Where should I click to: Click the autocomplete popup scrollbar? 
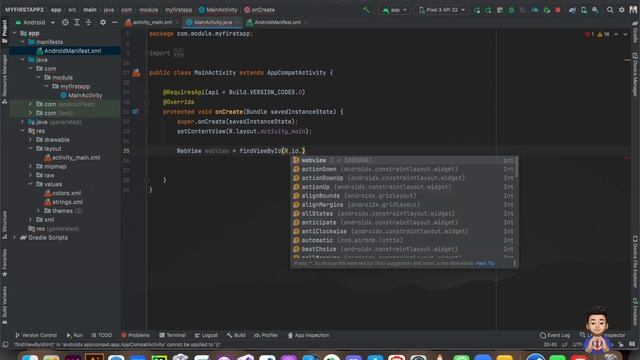click(516, 168)
